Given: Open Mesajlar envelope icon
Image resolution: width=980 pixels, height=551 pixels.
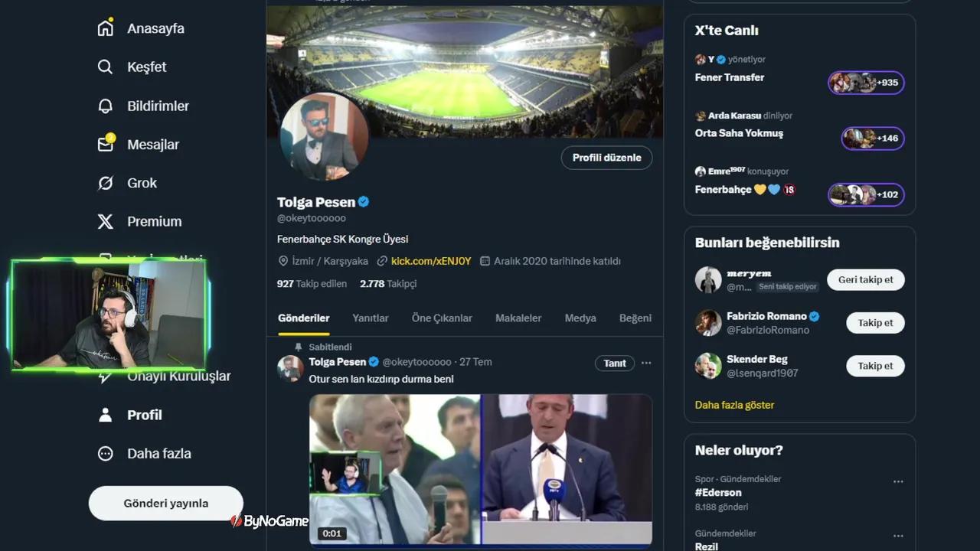Looking at the screenshot, I should [x=106, y=145].
